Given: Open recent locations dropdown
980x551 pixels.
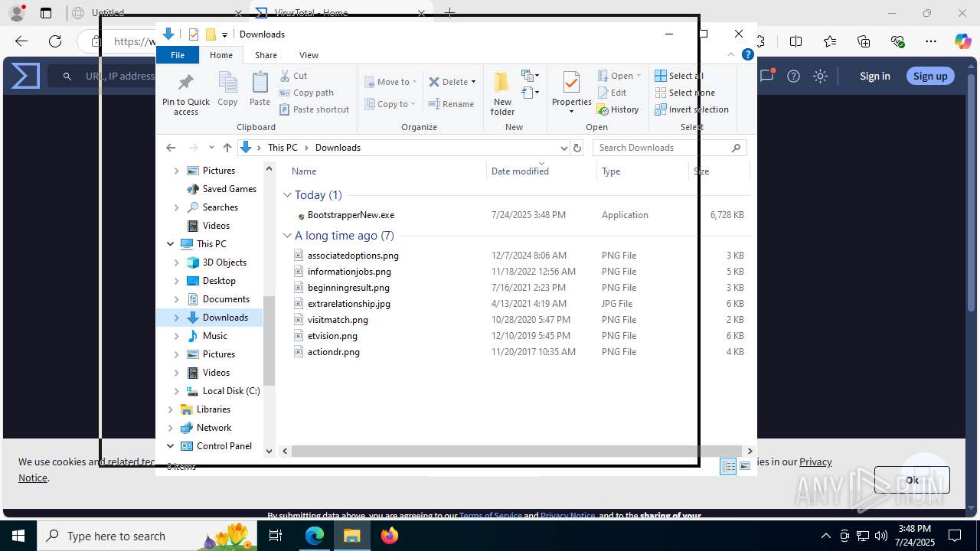Looking at the screenshot, I should [x=211, y=148].
